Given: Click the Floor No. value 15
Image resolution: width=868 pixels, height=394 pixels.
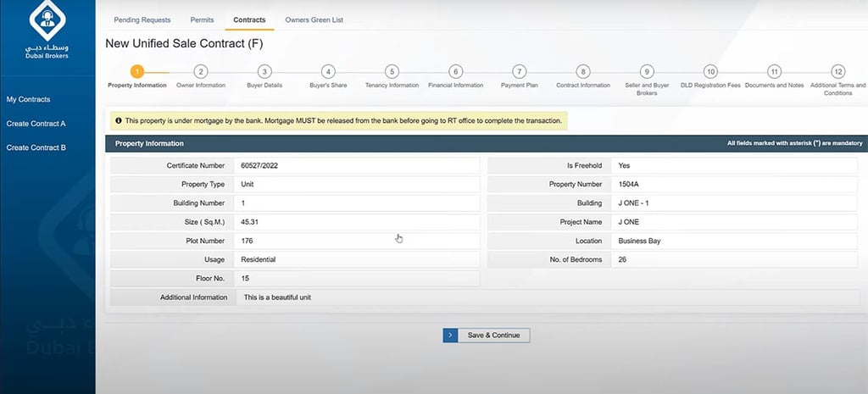Looking at the screenshot, I should pyautogui.click(x=245, y=279).
